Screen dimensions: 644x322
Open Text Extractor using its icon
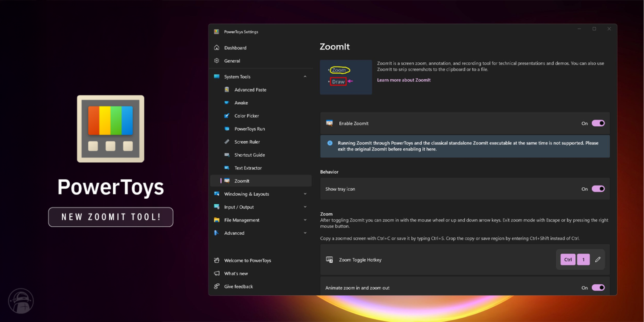[228, 168]
